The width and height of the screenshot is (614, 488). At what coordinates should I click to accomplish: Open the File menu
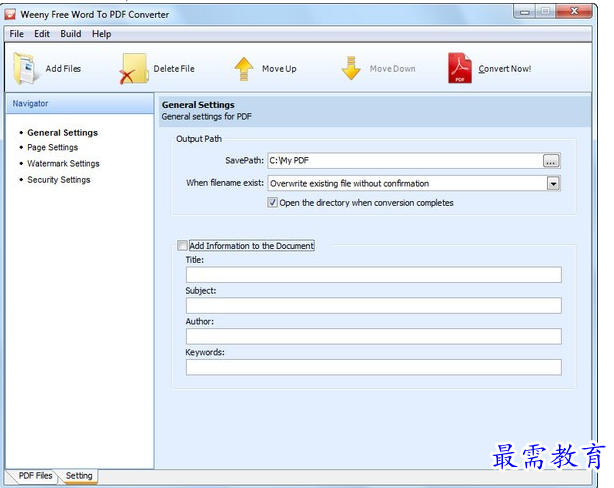point(16,34)
